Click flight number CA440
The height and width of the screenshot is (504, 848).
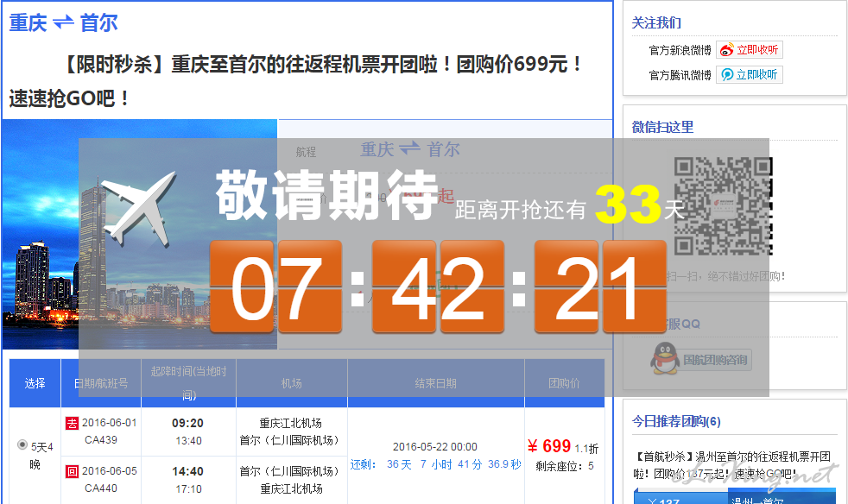tap(101, 488)
